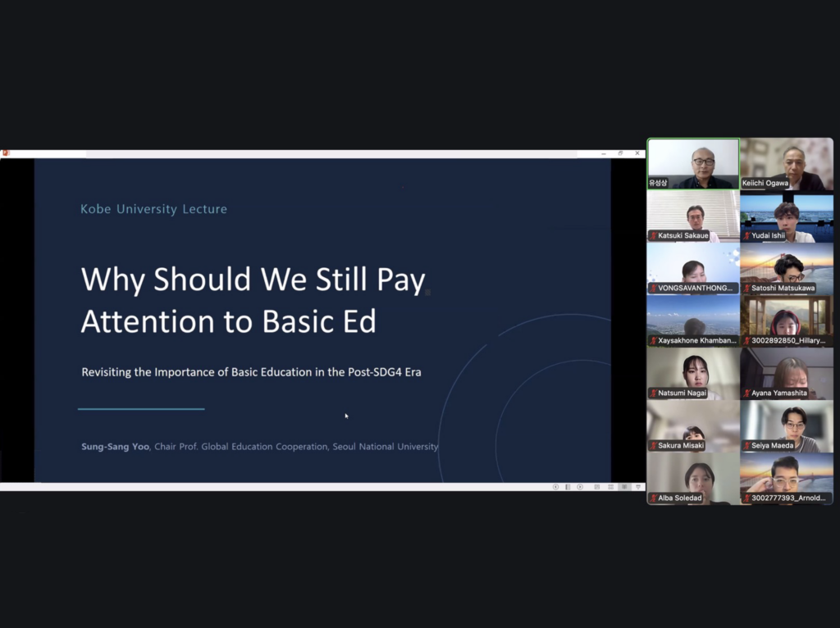The image size is (840, 628).
Task: Click muted mic icon beside 3002892850_Hillary
Action: (x=746, y=340)
